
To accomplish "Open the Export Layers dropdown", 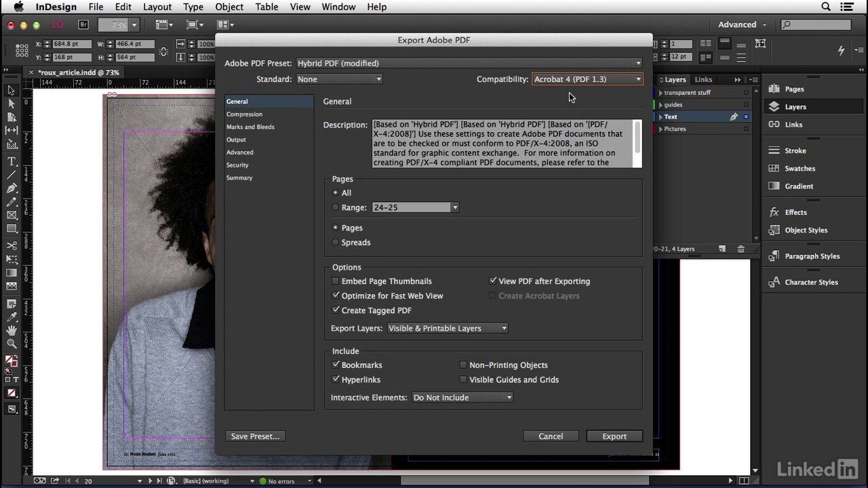I will pos(448,328).
